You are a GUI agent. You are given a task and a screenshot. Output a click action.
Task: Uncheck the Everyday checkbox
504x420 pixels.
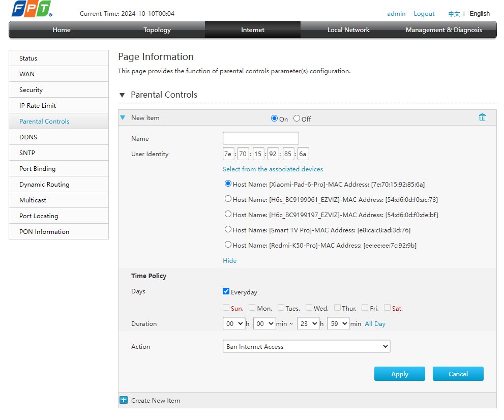pos(226,291)
